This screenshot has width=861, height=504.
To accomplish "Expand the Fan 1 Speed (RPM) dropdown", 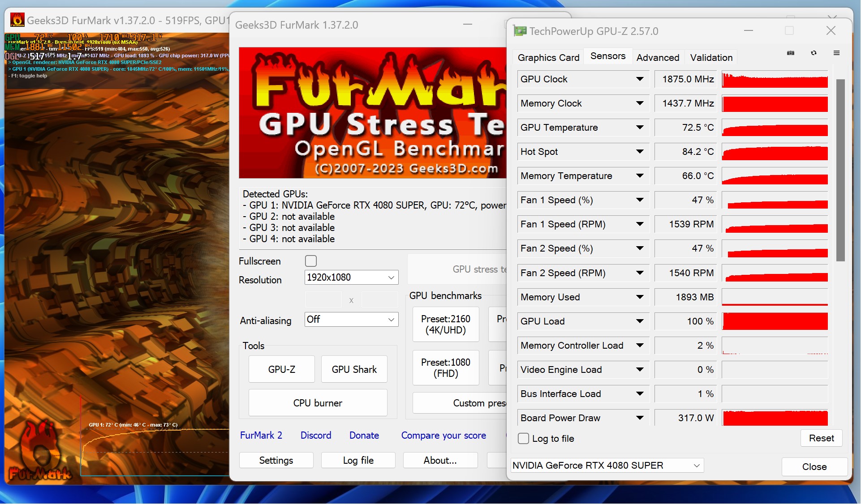I will click(x=640, y=224).
